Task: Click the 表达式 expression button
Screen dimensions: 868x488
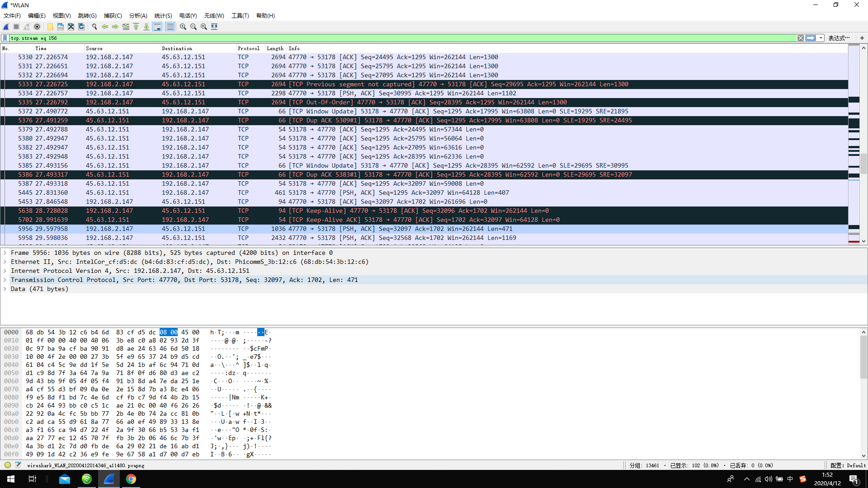Action: coord(839,38)
